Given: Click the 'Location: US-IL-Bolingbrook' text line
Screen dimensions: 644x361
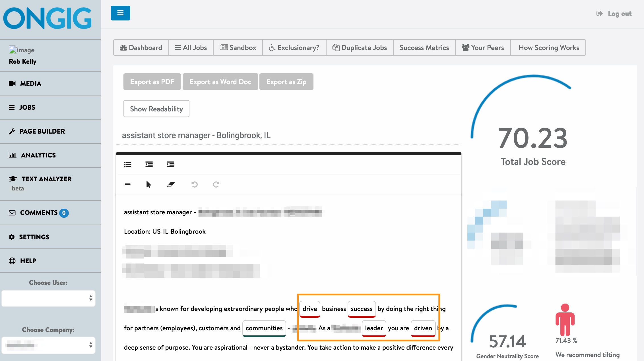Looking at the screenshot, I should click(x=165, y=231).
